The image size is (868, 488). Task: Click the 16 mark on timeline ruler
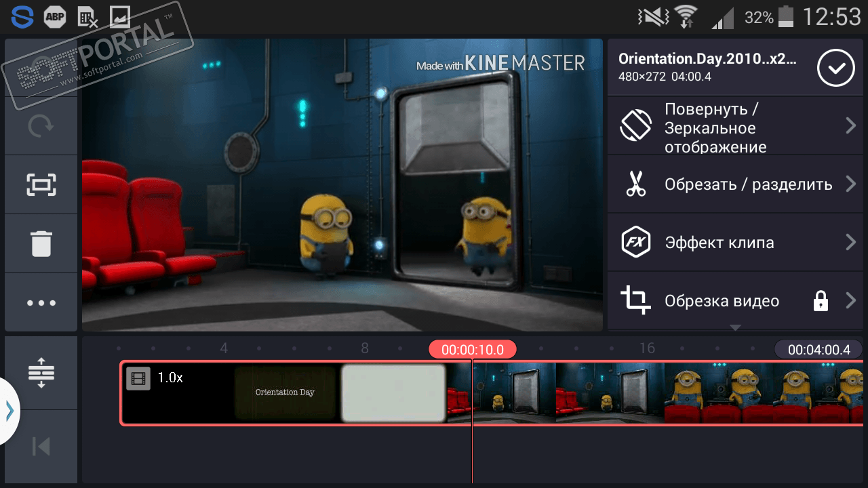click(x=647, y=348)
